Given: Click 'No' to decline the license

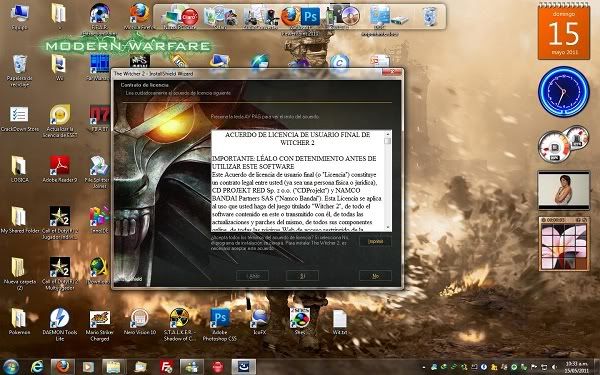Looking at the screenshot, I should tap(375, 276).
